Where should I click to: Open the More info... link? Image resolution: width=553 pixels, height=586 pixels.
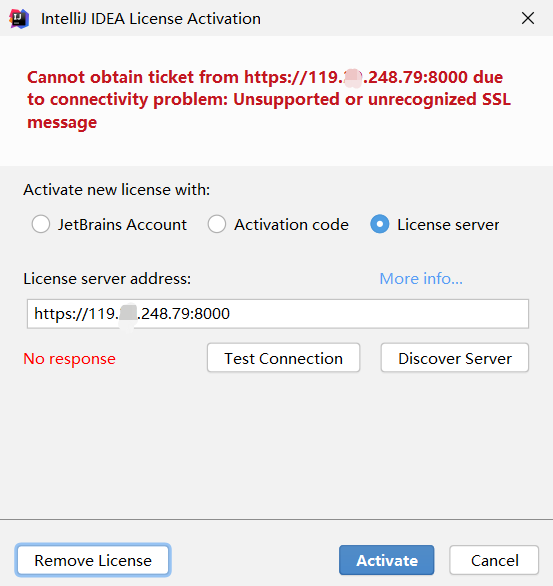pos(421,278)
